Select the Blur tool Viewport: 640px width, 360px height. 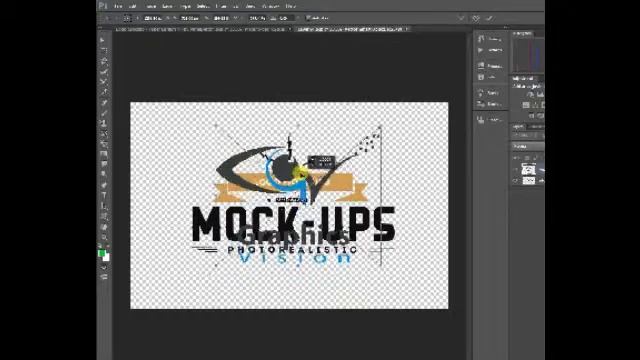[x=104, y=164]
